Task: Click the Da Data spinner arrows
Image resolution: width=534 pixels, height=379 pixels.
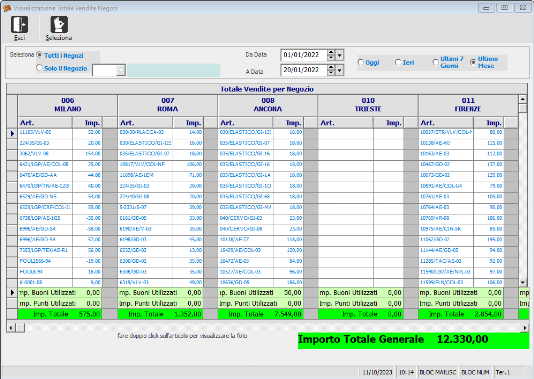Action: point(331,55)
